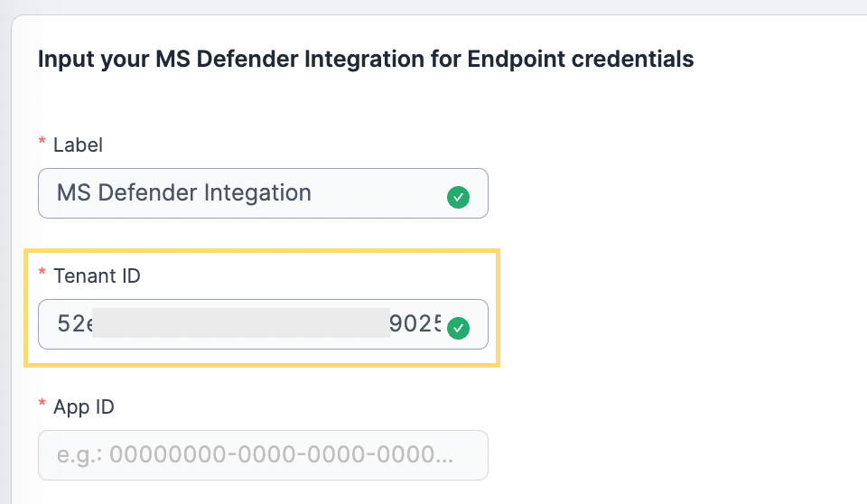The height and width of the screenshot is (504, 867).
Task: Focus the Label input field
Action: [x=263, y=193]
